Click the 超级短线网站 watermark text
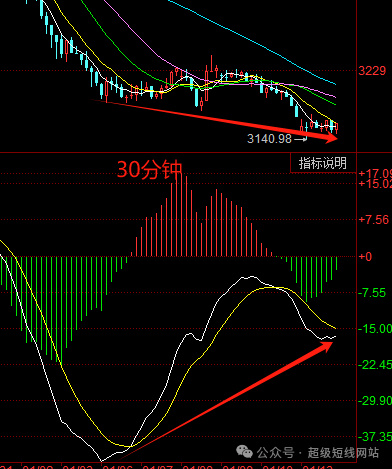Viewport: 392px width, 469px height. pos(343,453)
